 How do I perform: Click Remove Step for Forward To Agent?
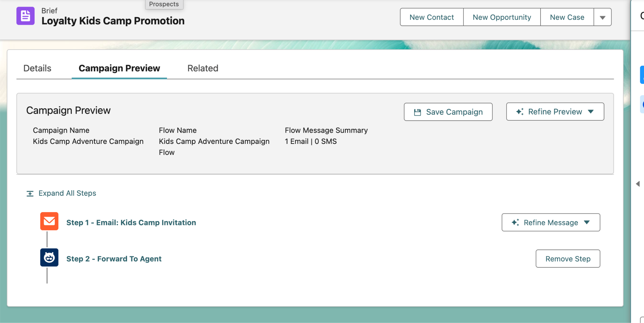pyautogui.click(x=568, y=259)
